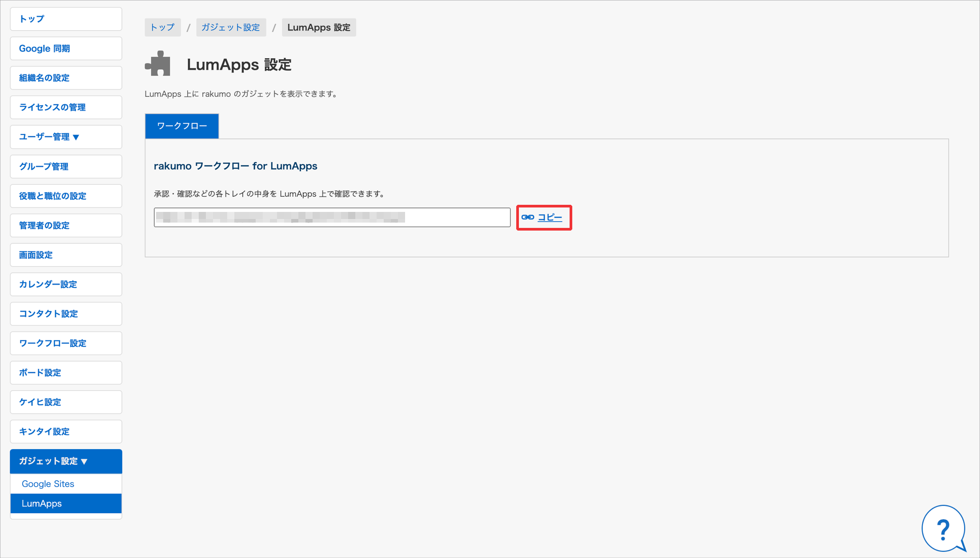
Task: Open the help question mark bubble
Action: coord(943,528)
